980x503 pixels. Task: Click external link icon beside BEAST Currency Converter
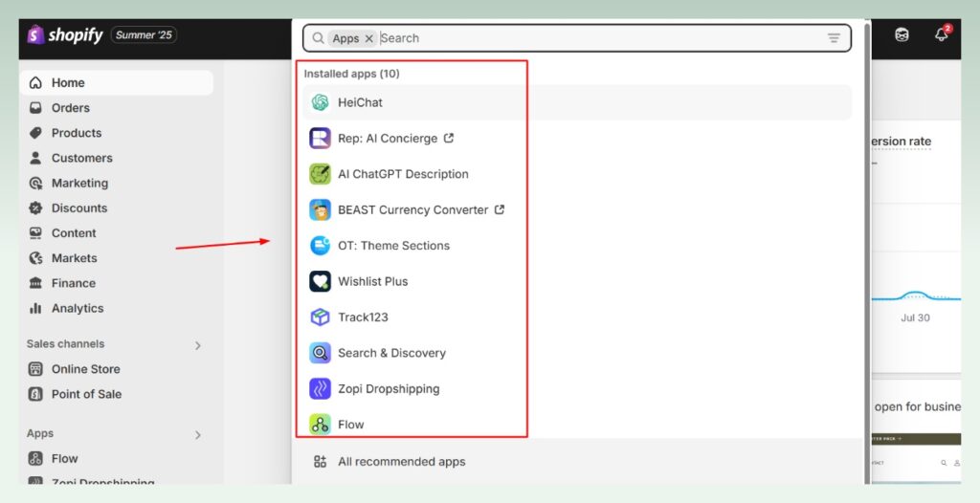pos(499,209)
